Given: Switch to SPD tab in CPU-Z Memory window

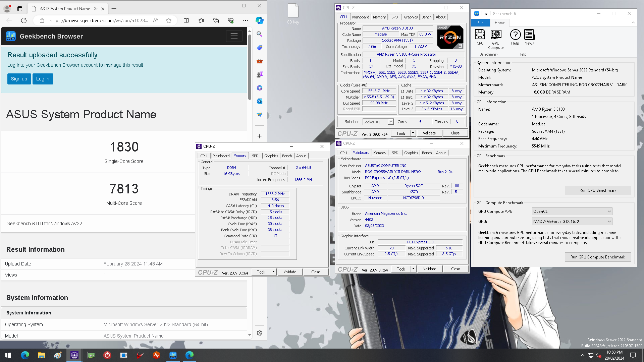Looking at the screenshot, I should click(x=255, y=156).
